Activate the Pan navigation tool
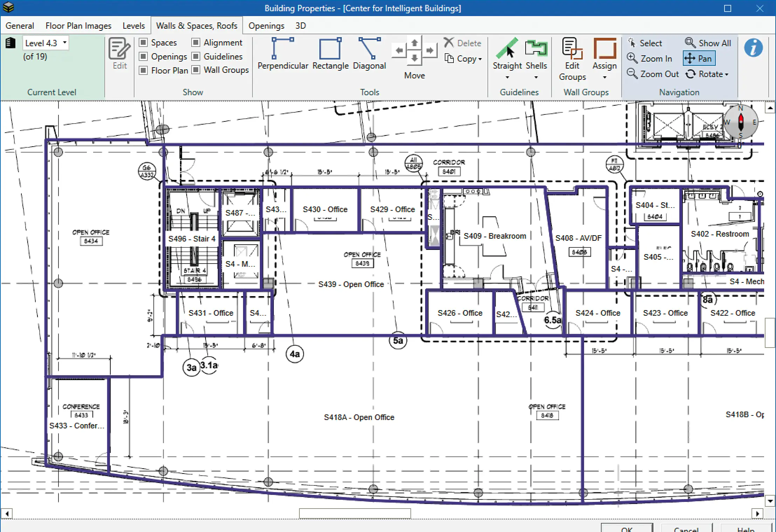Viewport: 776px width, 532px height. pyautogui.click(x=699, y=58)
